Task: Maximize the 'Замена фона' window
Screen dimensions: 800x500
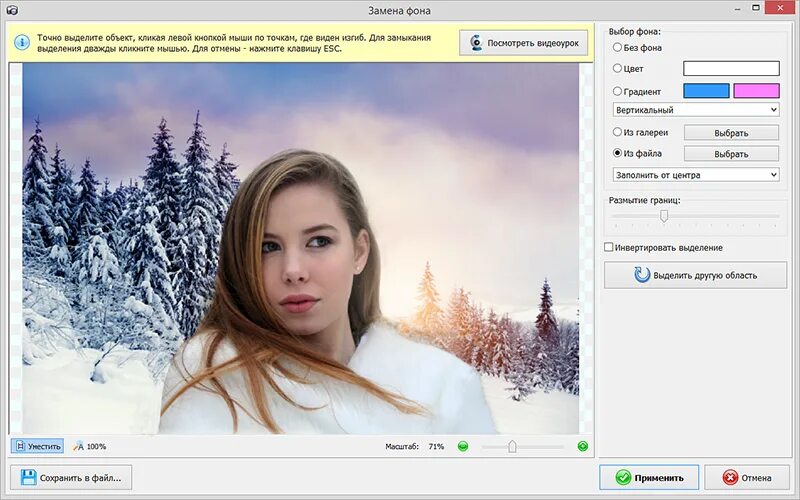Action: coord(756,8)
